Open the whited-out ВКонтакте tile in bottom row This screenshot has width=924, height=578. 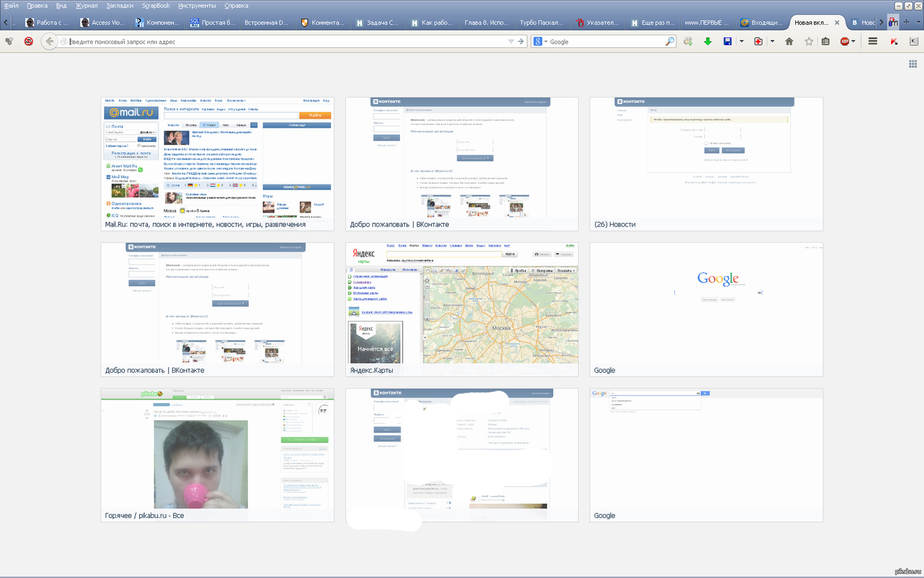462,455
